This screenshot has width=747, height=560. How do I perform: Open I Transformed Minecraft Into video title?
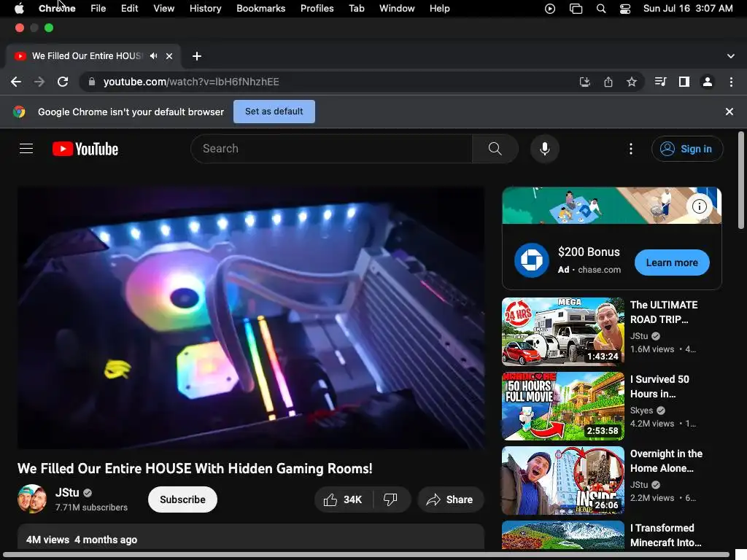665,535
